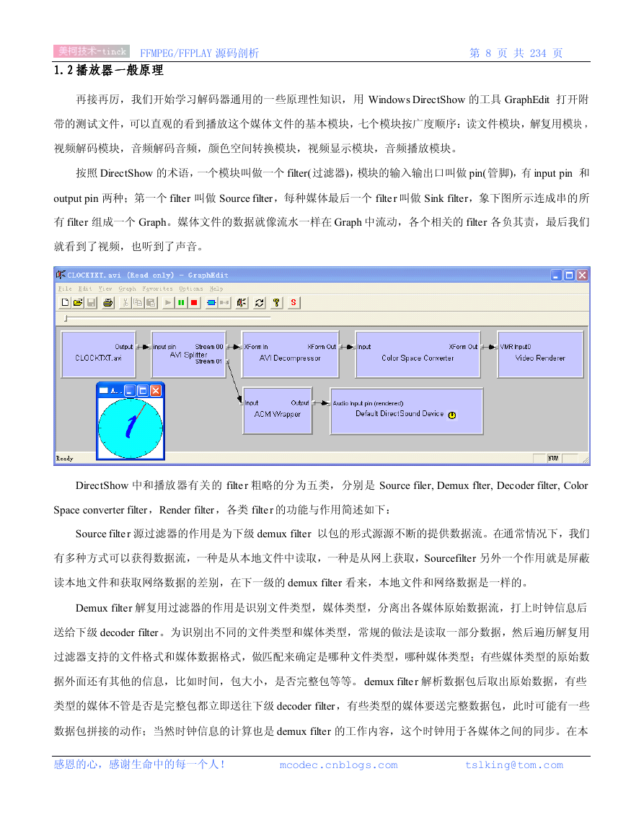Click the gray disconnect filters icon
Screen dimensions: 644x833
click(x=224, y=303)
